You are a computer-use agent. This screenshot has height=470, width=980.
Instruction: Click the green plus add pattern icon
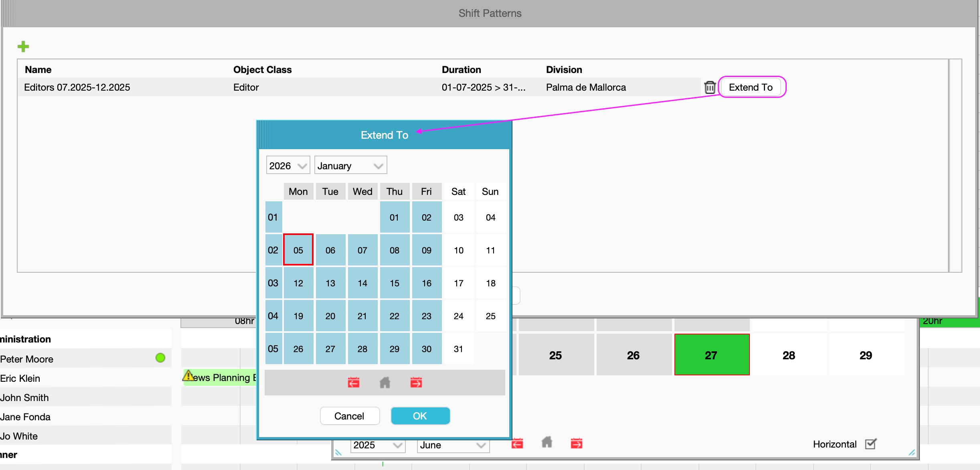point(23,47)
